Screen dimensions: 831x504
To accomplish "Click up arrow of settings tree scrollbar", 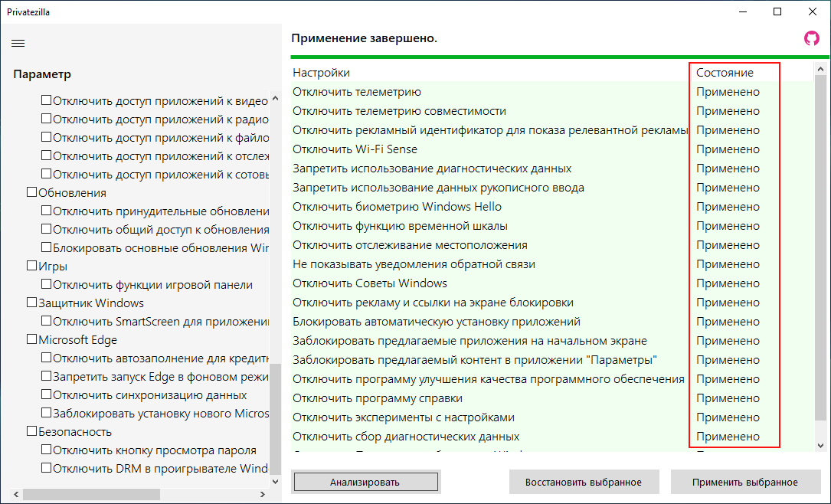I will (275, 98).
